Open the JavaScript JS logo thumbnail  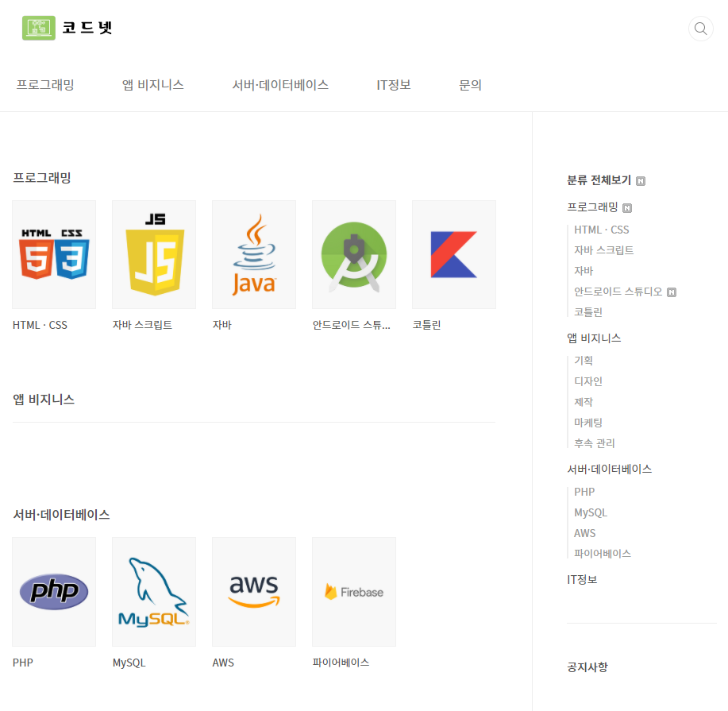(x=154, y=255)
